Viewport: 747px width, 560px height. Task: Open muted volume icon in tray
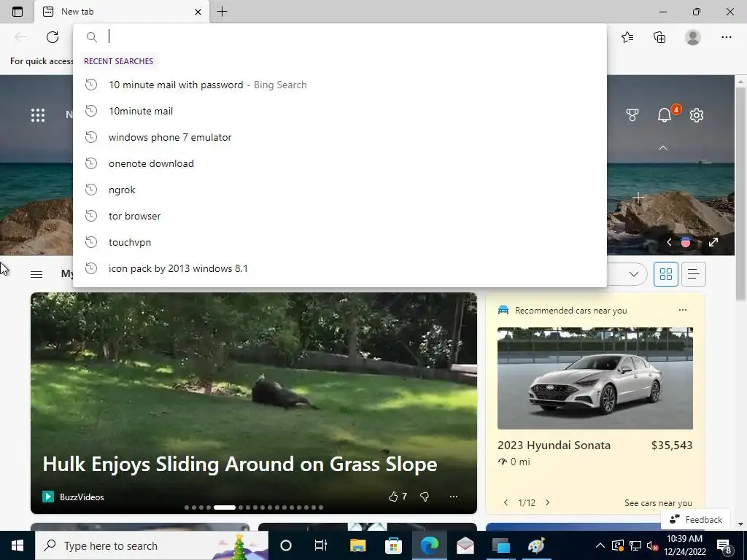[x=652, y=545]
